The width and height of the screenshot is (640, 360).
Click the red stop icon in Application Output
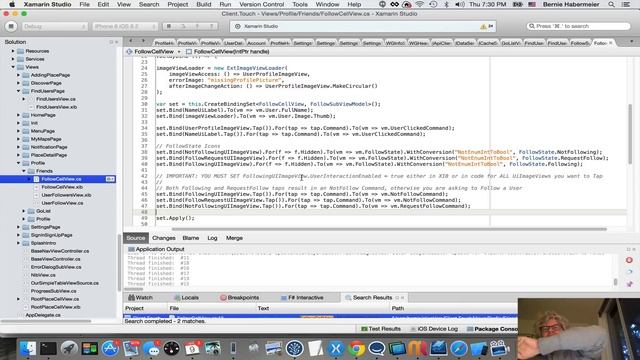(629, 260)
